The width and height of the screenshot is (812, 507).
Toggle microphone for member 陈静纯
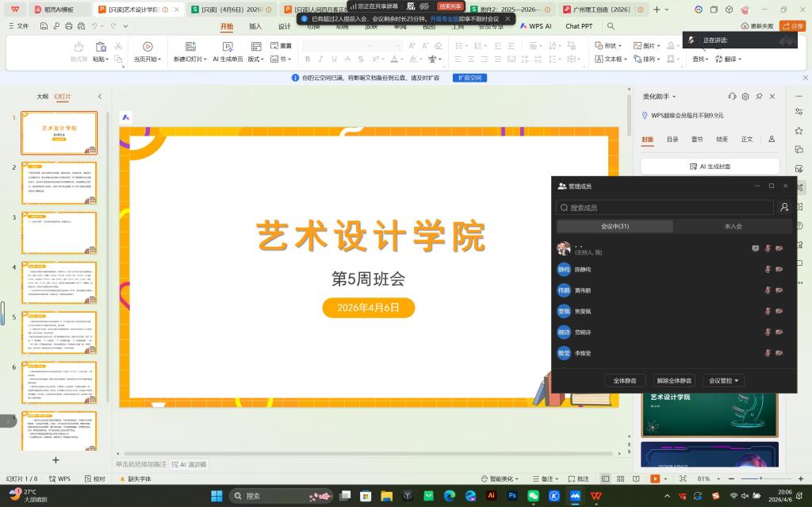pyautogui.click(x=768, y=270)
